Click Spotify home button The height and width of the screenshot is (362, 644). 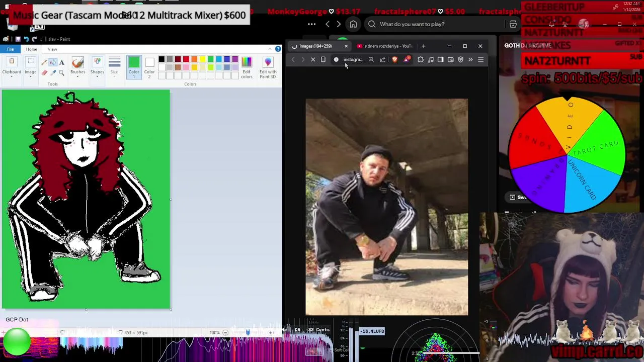tap(353, 24)
